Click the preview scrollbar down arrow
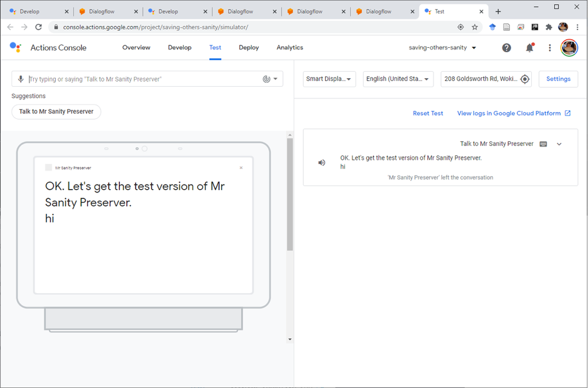588x388 pixels. point(289,339)
